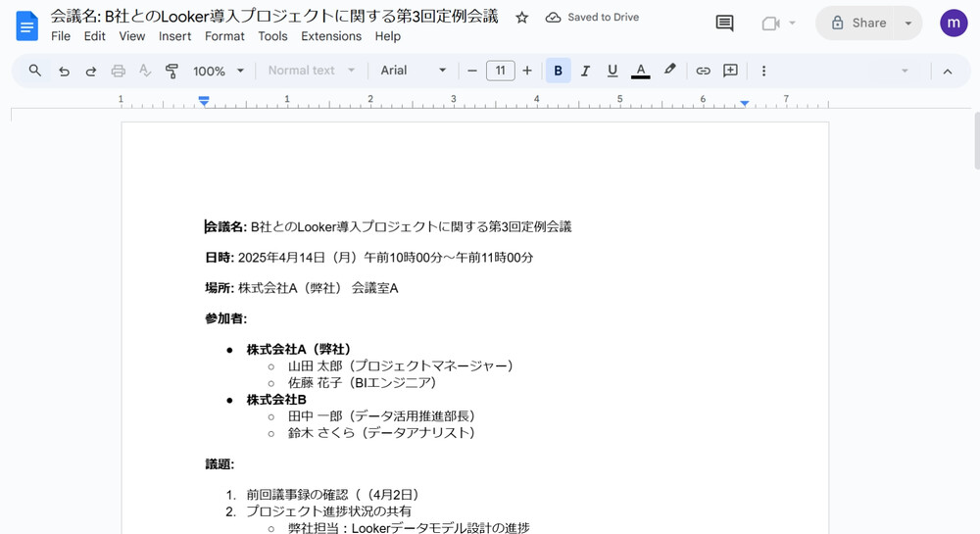Click the document title in header
This screenshot has height=534, width=980.
tap(274, 17)
